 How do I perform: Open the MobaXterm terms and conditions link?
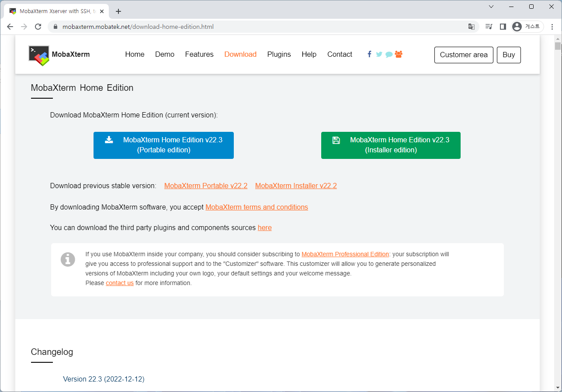click(257, 207)
